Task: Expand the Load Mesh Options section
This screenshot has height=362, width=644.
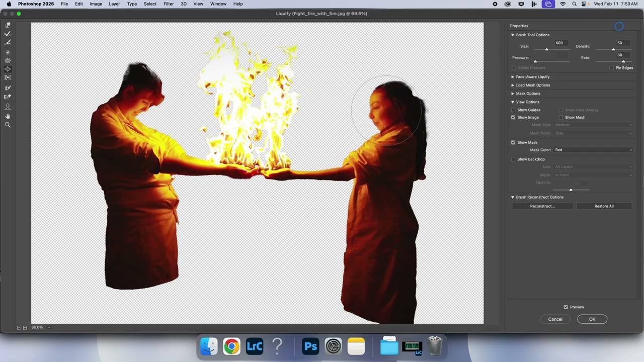Action: 513,85
